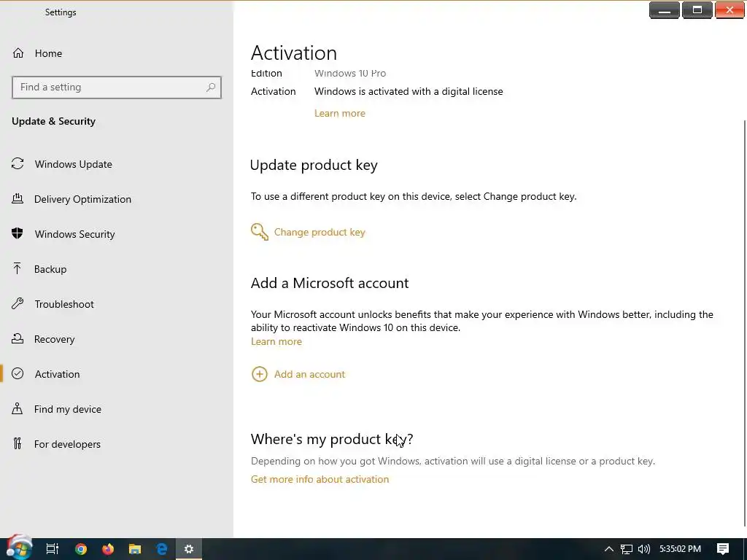Click Learn more under activation status
Image resolution: width=747 pixels, height=560 pixels.
click(x=340, y=113)
